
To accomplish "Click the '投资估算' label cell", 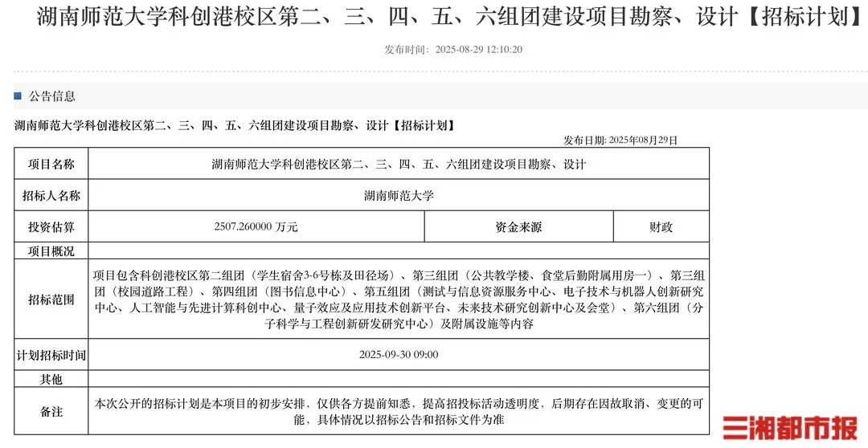I will click(51, 226).
